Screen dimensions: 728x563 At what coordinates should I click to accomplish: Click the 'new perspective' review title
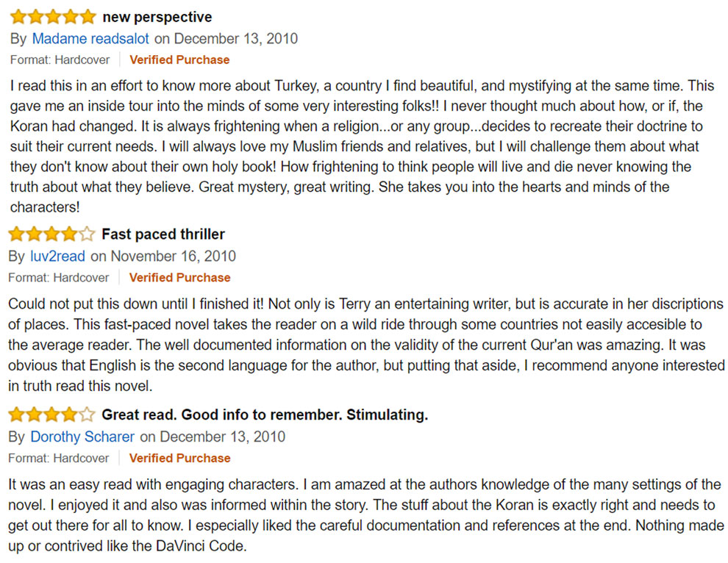point(157,17)
